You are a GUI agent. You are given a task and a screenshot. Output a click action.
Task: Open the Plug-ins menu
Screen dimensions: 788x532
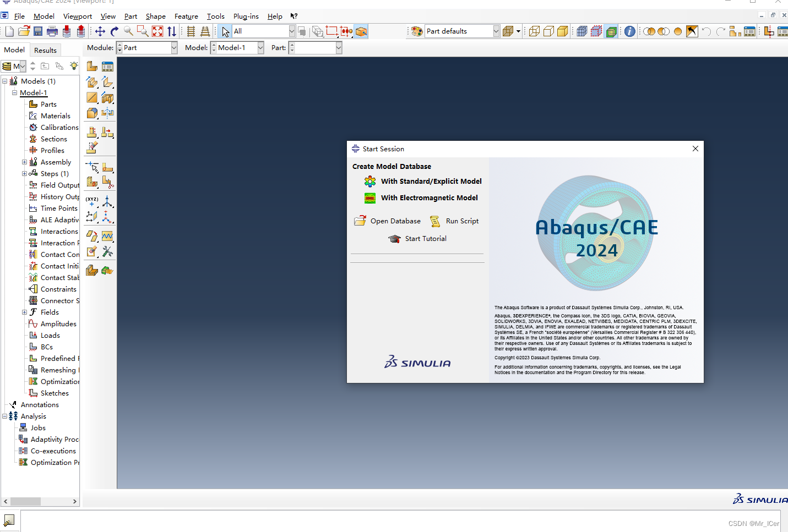[x=246, y=16]
